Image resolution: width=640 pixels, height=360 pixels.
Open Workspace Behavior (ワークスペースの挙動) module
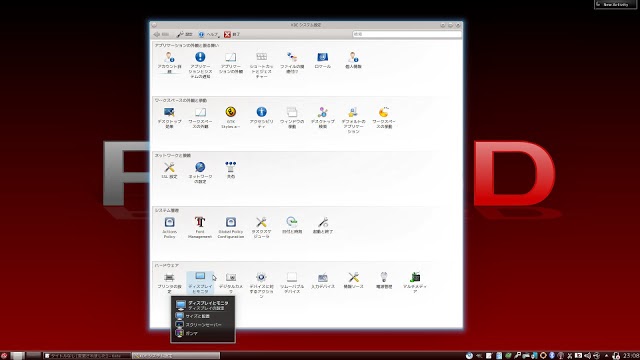(x=384, y=118)
